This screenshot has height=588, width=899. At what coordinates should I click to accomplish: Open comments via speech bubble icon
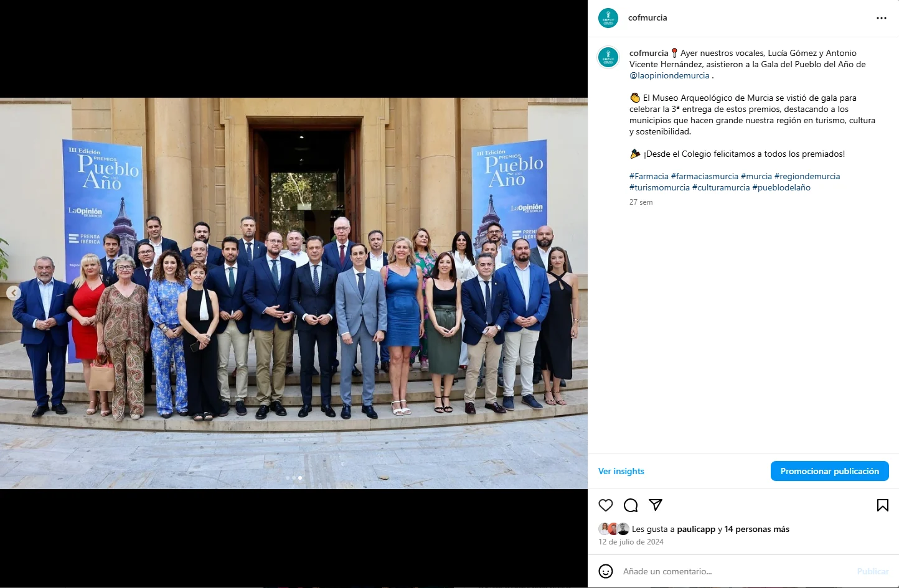(x=631, y=505)
